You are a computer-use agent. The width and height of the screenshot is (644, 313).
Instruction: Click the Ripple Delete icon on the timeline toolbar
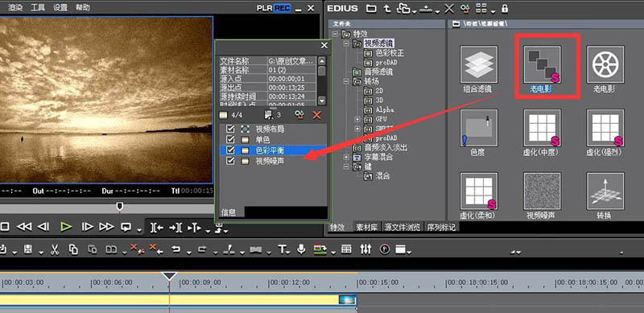tap(156, 249)
